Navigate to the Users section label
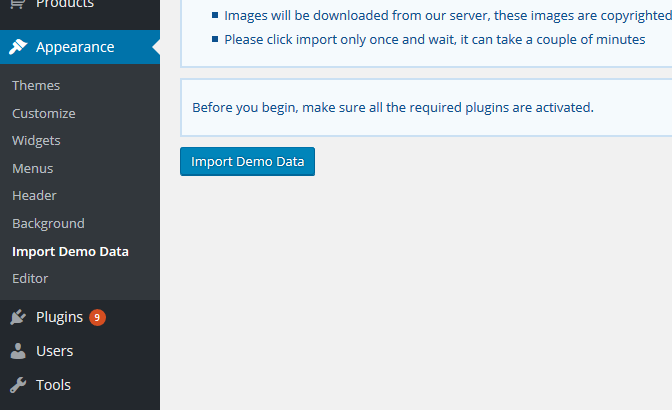This screenshot has width=672, height=410. [x=54, y=351]
